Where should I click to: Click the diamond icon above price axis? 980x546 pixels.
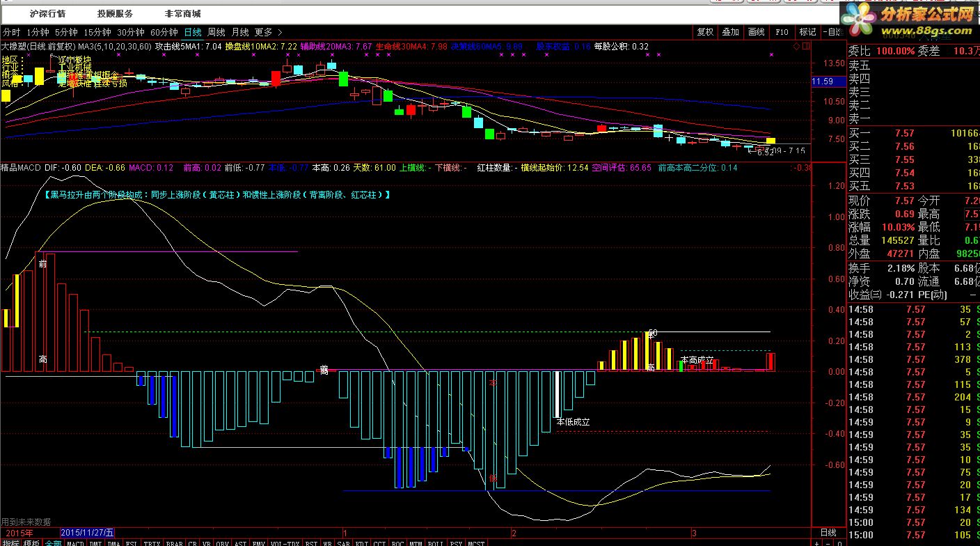pyautogui.click(x=796, y=47)
